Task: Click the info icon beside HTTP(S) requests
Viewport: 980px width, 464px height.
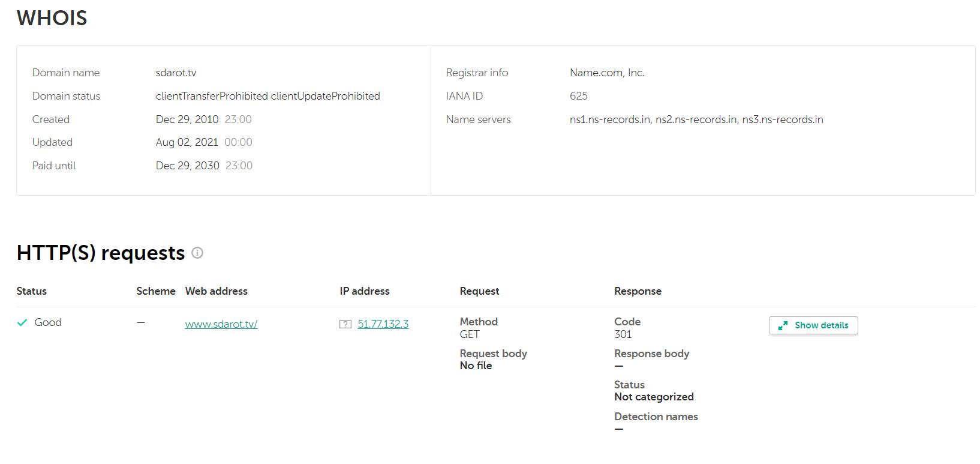Action: [x=197, y=253]
